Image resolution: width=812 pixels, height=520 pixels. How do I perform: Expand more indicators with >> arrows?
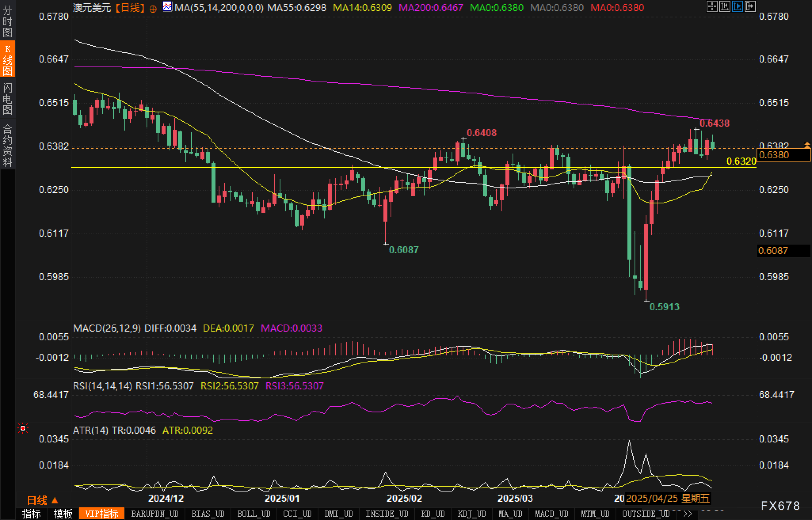(688, 514)
